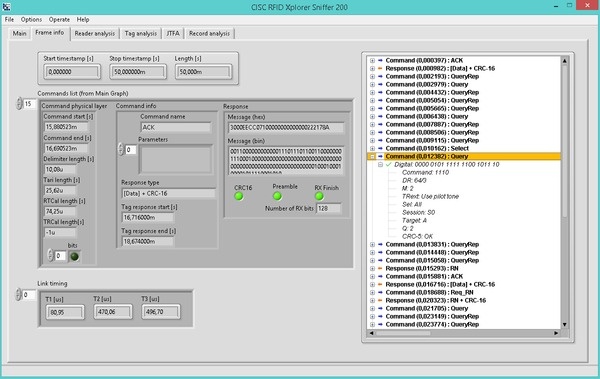Click the Commands list index stepper

click(x=19, y=104)
